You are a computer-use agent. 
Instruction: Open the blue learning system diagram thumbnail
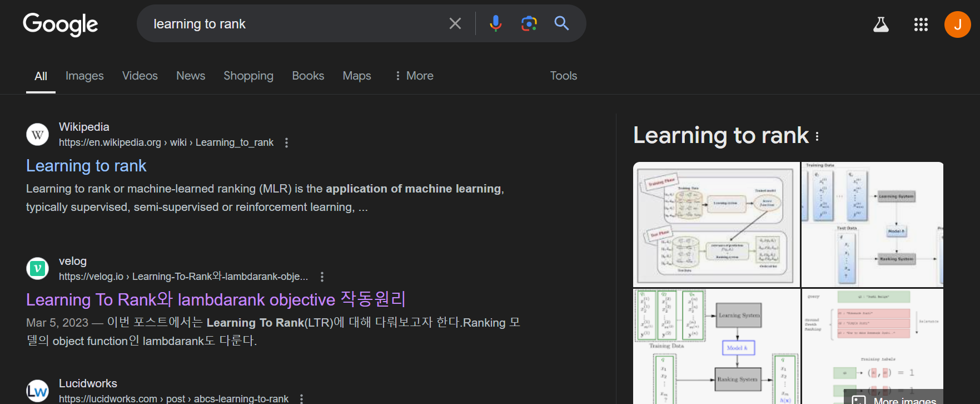[872, 224]
